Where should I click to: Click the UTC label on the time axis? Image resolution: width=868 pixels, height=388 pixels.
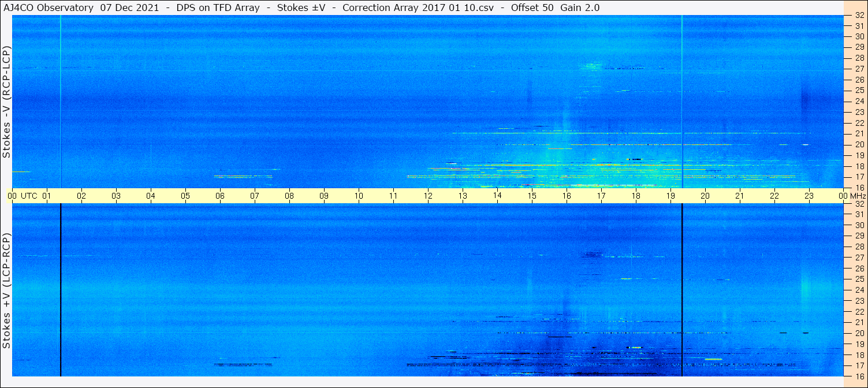[29, 196]
